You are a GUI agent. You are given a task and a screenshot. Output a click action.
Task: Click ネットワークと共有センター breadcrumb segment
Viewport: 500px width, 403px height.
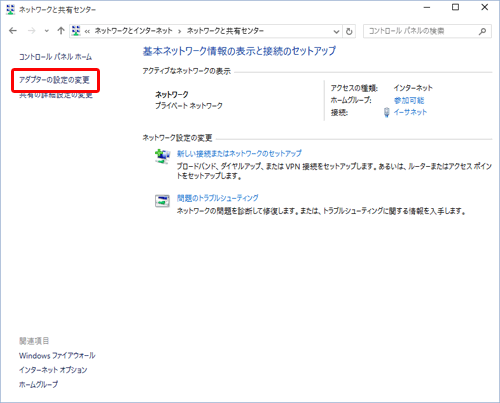coord(225,31)
